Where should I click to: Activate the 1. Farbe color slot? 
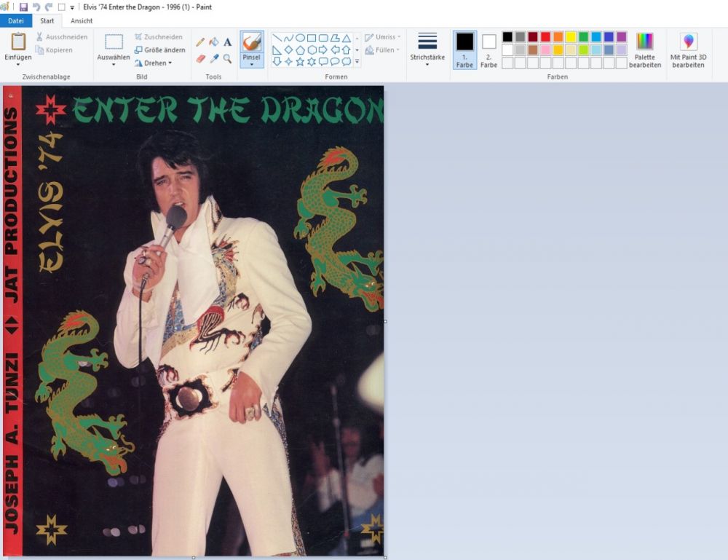point(464,50)
